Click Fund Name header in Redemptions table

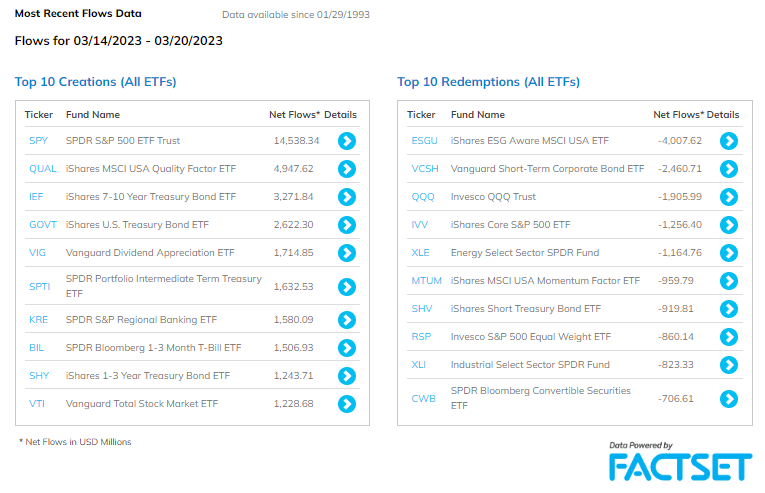pos(478,115)
